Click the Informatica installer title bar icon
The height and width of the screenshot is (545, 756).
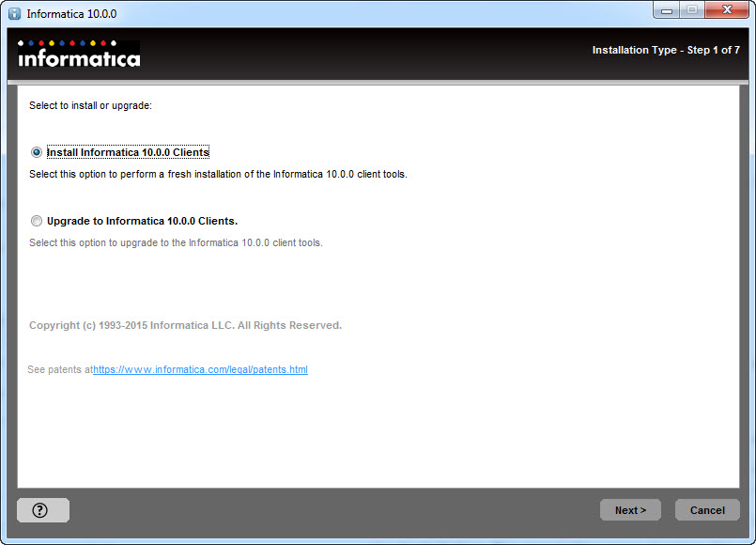15,13
